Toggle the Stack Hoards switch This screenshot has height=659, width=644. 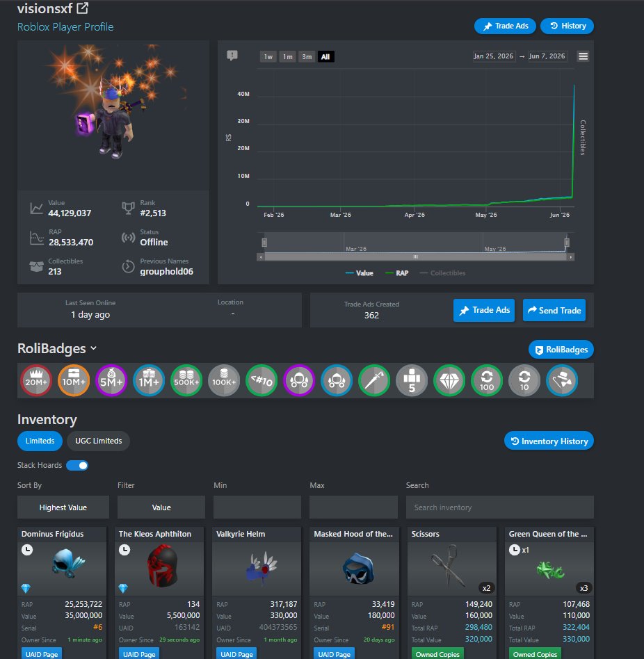coord(77,465)
